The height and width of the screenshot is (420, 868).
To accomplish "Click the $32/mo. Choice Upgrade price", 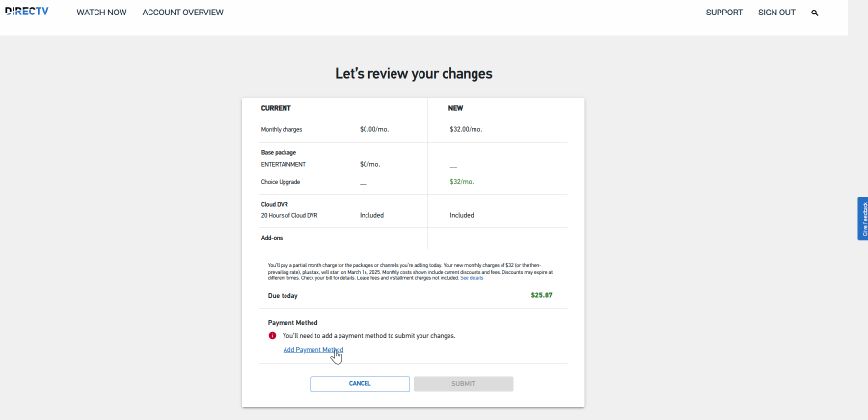I will pos(462,182).
